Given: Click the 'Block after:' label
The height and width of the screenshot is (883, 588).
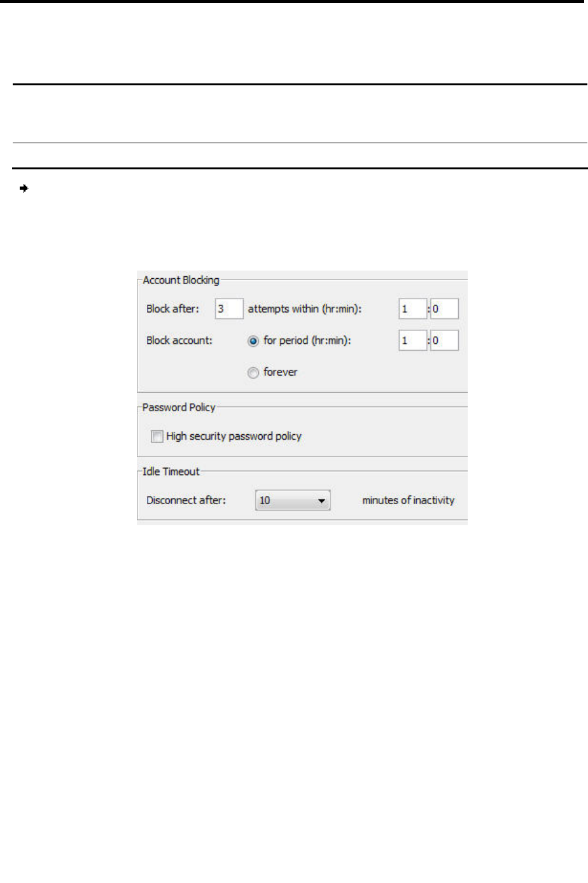Looking at the screenshot, I should tap(172, 309).
